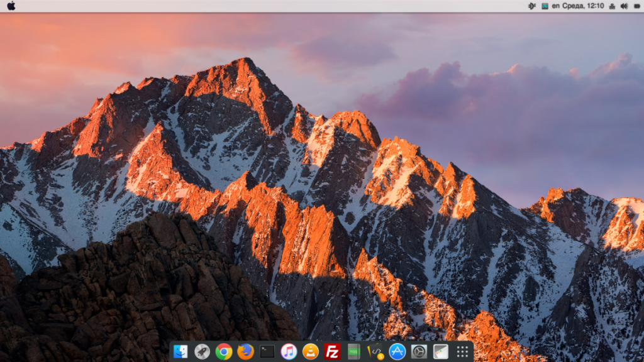Open the window-style app icon in dock
644x362 pixels.
pyautogui.click(x=441, y=352)
